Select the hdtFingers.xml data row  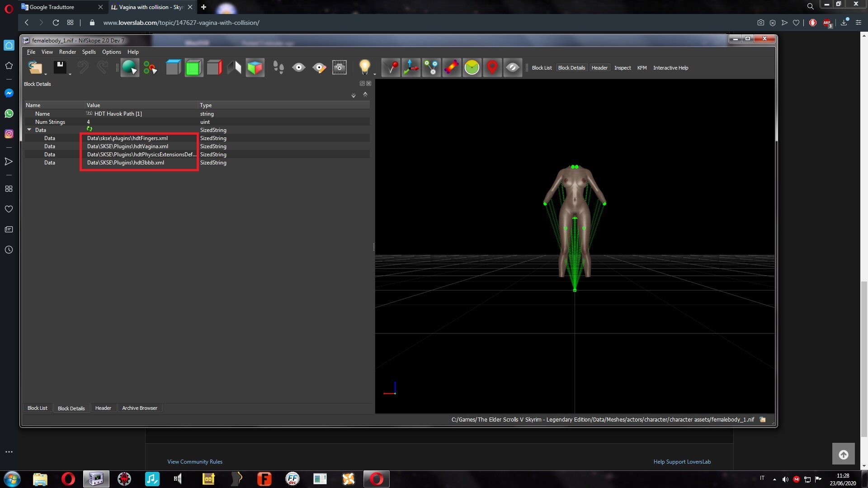[197, 138]
